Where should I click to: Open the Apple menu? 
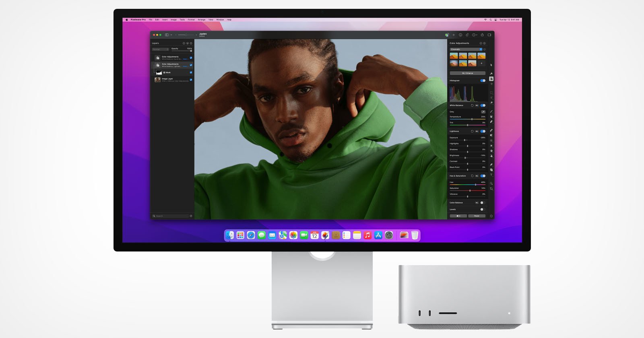click(126, 20)
